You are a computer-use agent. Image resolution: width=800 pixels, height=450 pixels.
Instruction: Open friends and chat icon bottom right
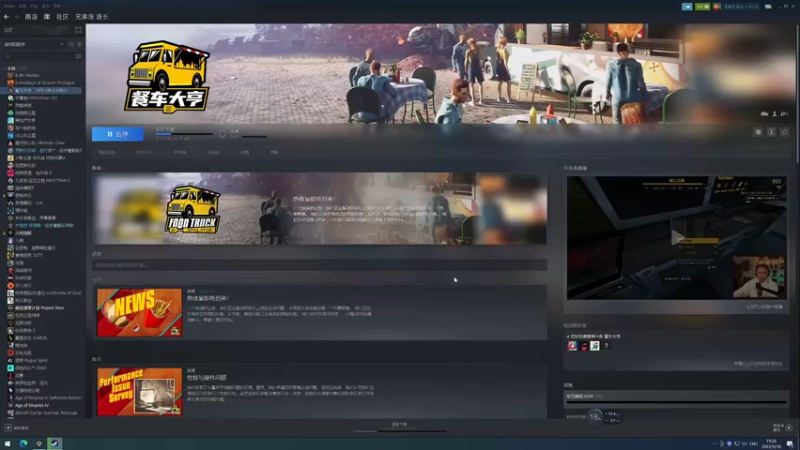tap(789, 428)
